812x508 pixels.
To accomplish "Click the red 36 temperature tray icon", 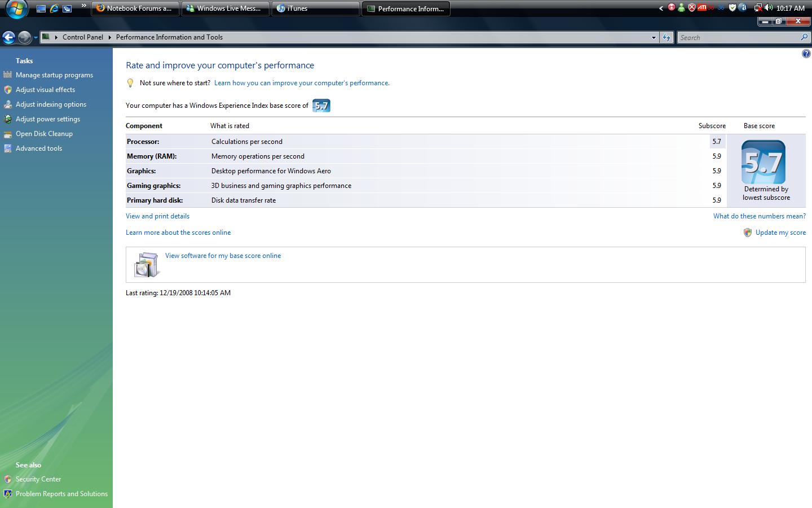I will [711, 8].
